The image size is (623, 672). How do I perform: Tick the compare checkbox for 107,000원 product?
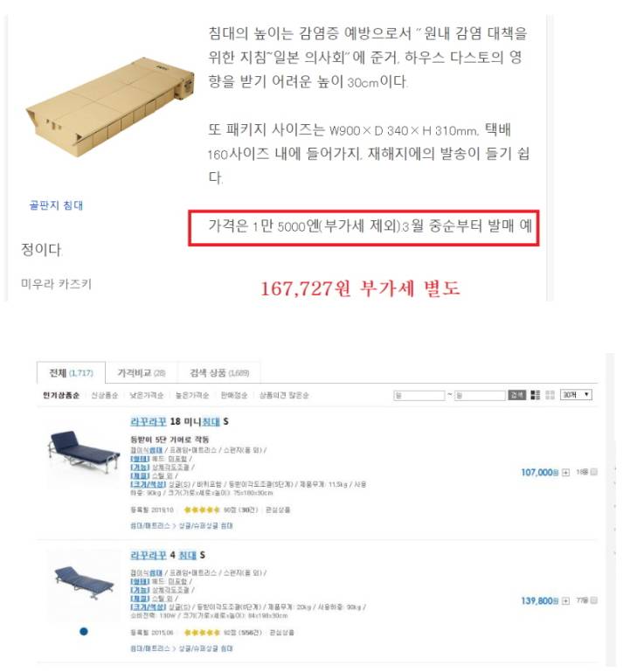tap(594, 472)
